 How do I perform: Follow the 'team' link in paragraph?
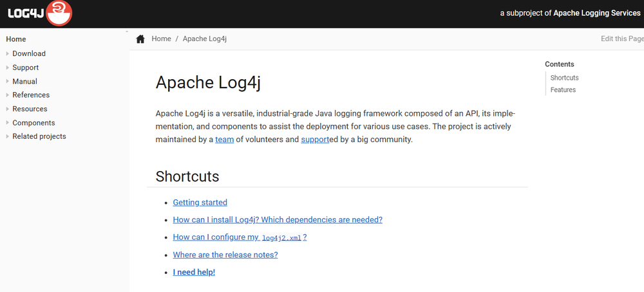point(224,140)
